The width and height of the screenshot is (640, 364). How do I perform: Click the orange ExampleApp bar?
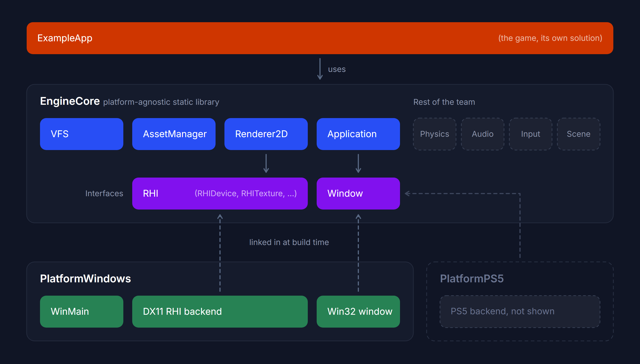point(320,38)
